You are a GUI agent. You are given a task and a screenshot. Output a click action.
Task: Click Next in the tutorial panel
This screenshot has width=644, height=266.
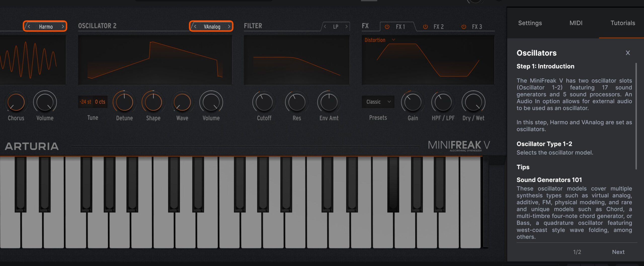click(618, 252)
